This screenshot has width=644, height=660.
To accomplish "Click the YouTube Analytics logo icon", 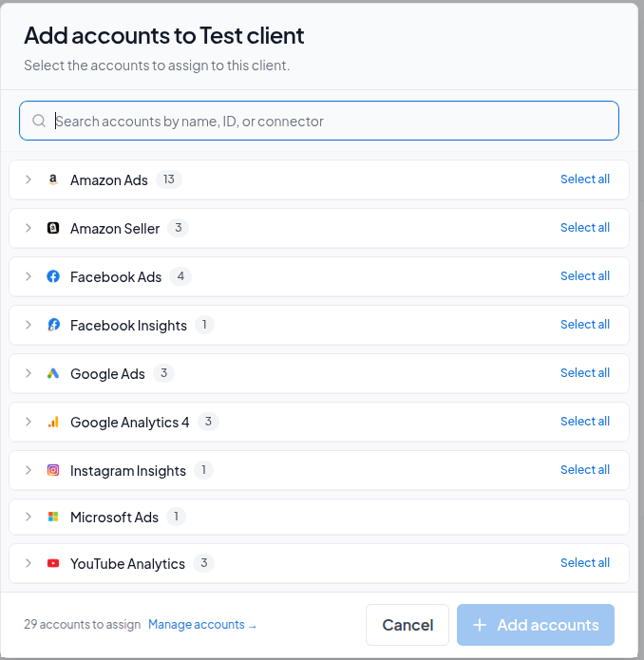I will (53, 563).
